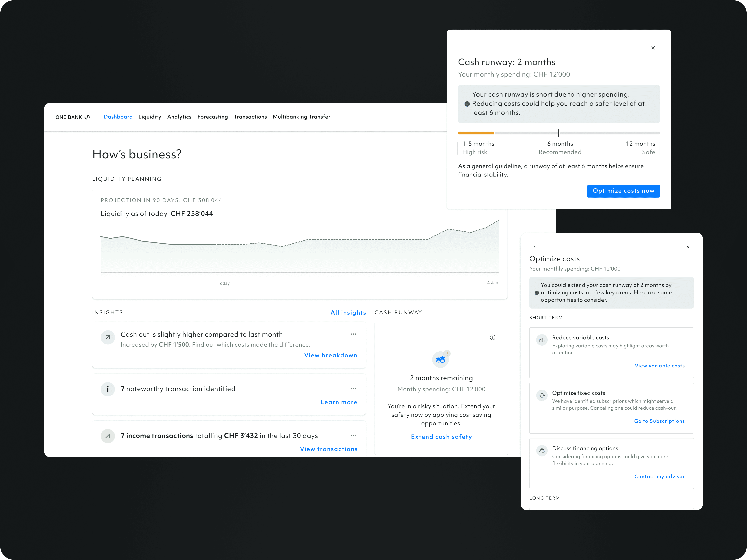Screen dimensions: 747x560
Task: Open the All insights link
Action: point(348,313)
